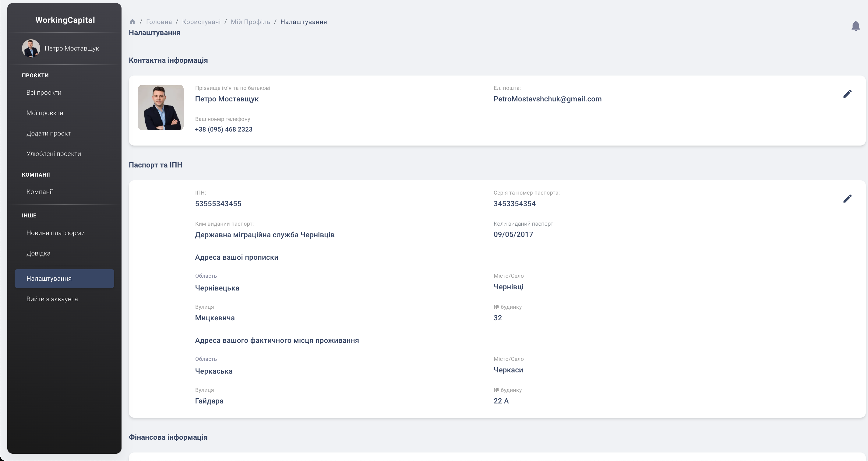Open Новини платформи
This screenshot has height=461, width=868.
56,233
